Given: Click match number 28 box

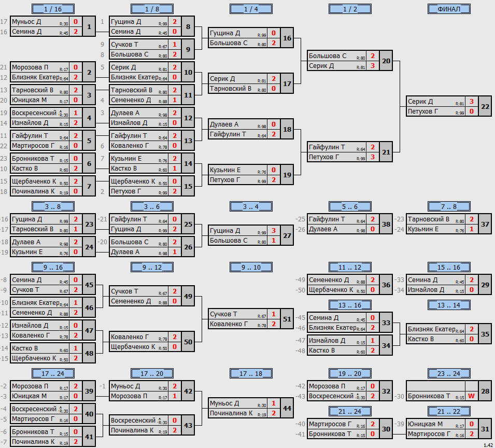Looking at the screenshot, I should pyautogui.click(x=485, y=391).
